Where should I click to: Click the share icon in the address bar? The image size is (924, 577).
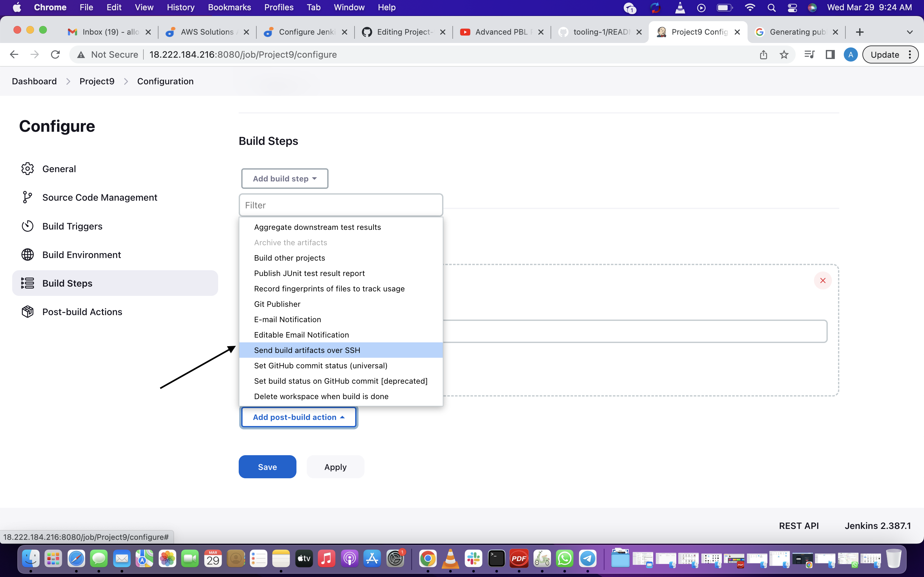763,54
